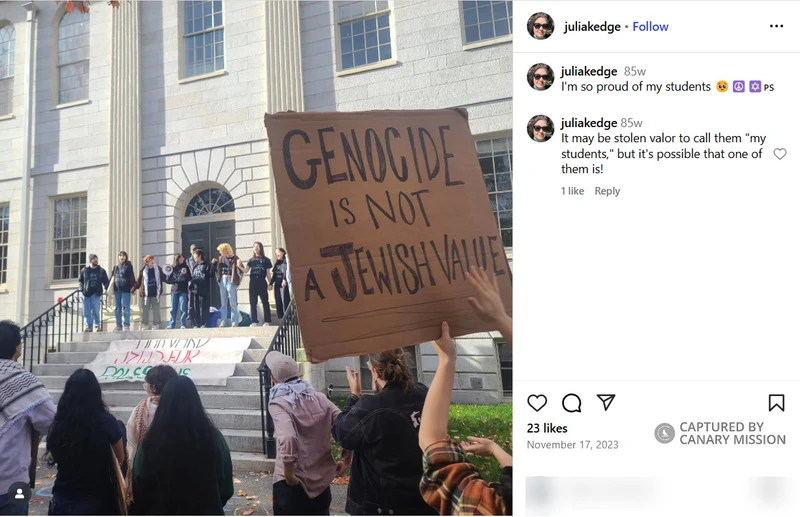Open '23 likes' list
The image size is (800, 517).
[x=547, y=428]
